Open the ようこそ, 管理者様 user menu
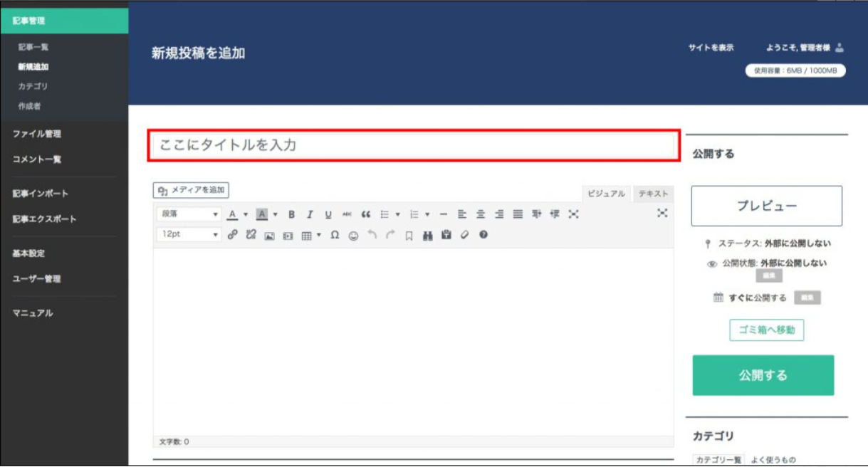Image resolution: width=868 pixels, height=467 pixels. coord(805,48)
